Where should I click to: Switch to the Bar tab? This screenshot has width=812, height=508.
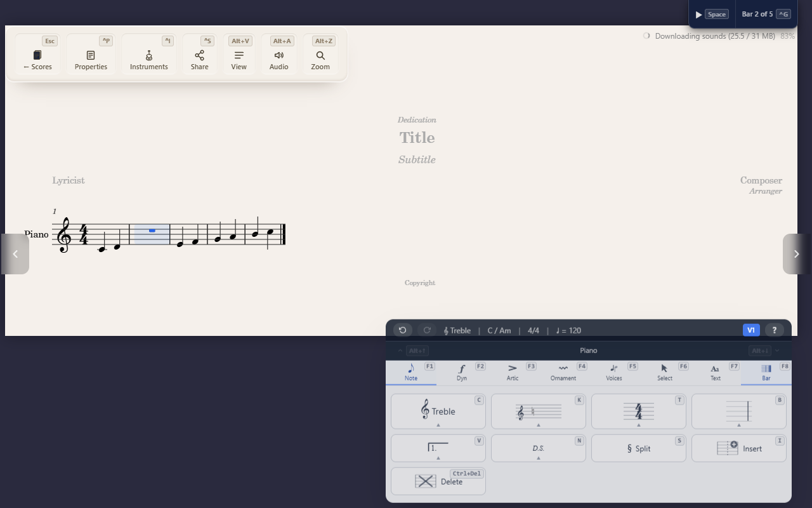[x=766, y=373]
